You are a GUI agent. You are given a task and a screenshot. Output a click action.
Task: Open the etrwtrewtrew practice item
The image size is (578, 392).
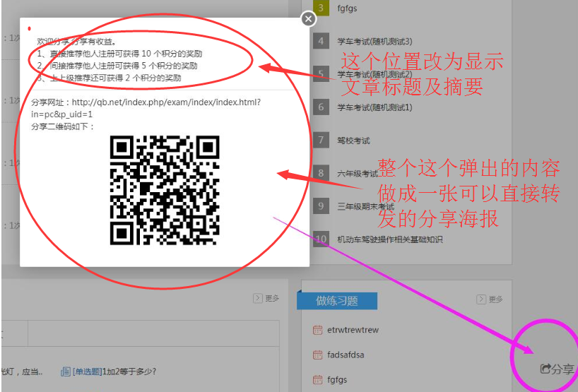point(353,330)
